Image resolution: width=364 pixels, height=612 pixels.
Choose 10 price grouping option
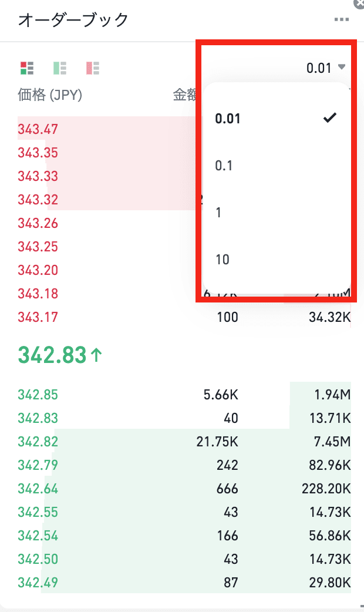[277, 259]
